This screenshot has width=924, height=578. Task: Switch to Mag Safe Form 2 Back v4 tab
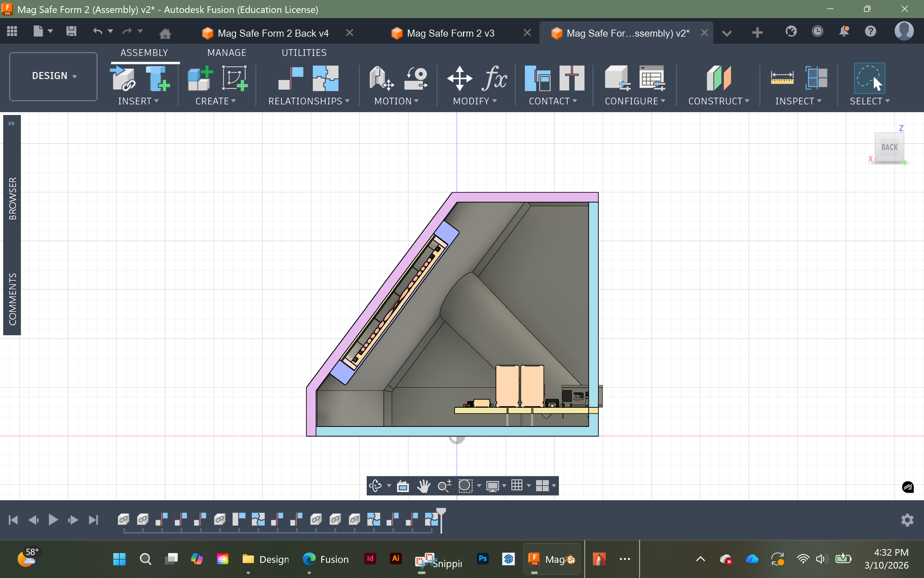click(x=273, y=33)
